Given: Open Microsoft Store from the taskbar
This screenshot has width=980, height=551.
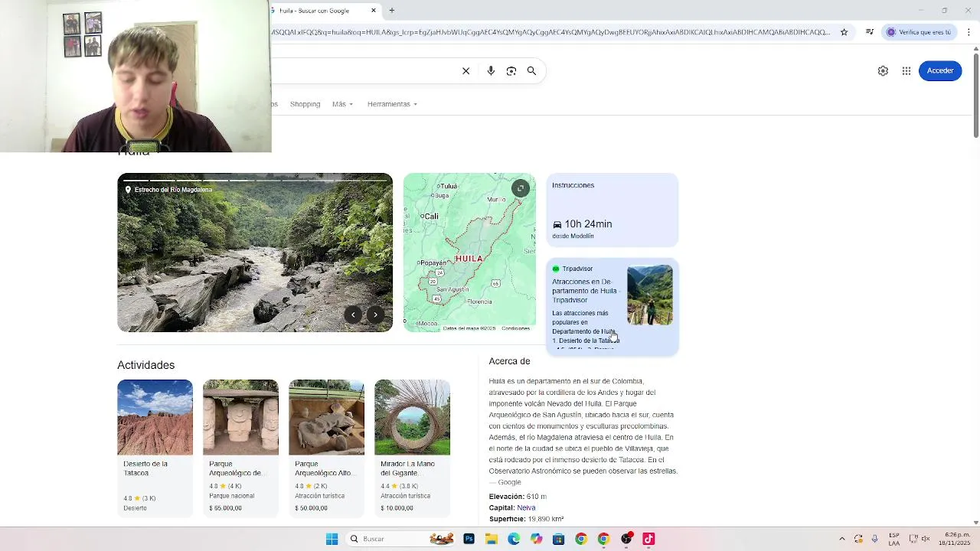Looking at the screenshot, I should pyautogui.click(x=558, y=539).
